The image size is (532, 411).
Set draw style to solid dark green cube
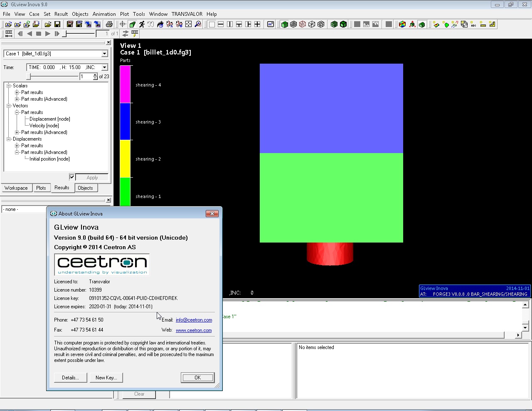point(343,24)
